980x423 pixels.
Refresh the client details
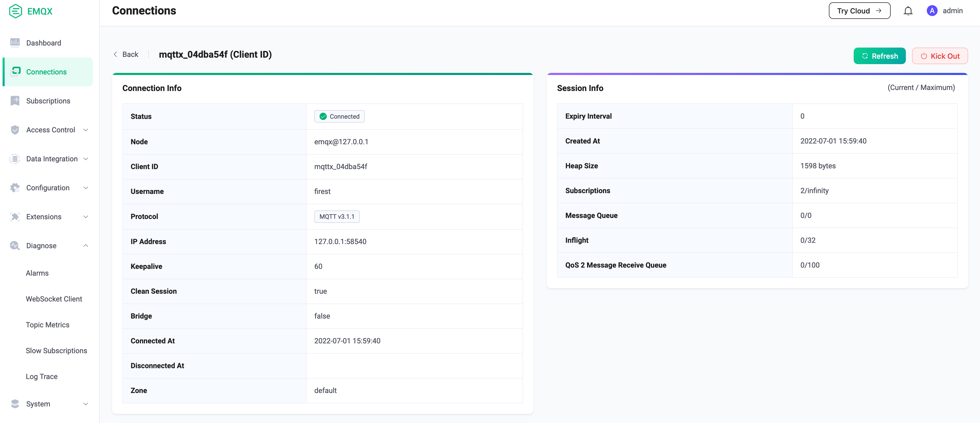coord(879,56)
